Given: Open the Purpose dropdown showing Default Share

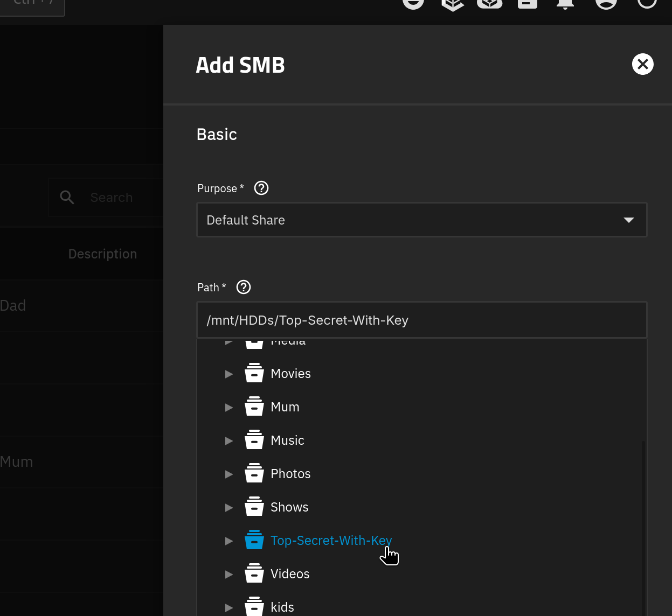Looking at the screenshot, I should point(422,220).
